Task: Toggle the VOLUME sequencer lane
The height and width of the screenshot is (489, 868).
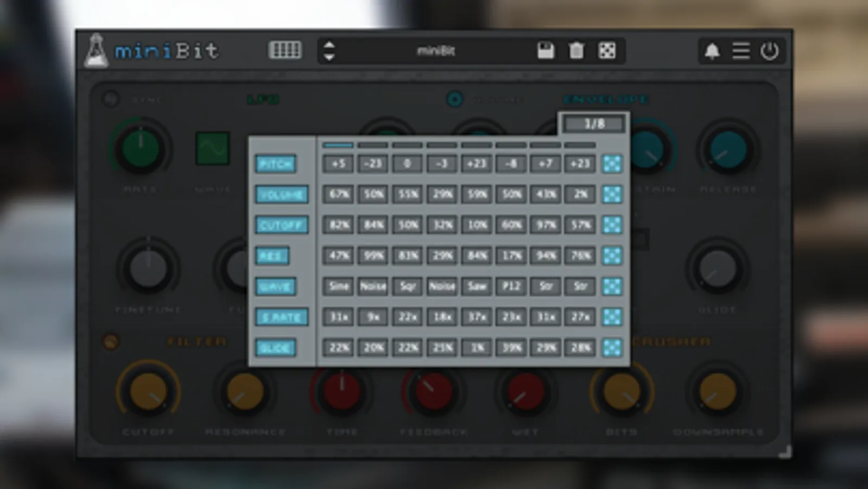Action: point(282,195)
